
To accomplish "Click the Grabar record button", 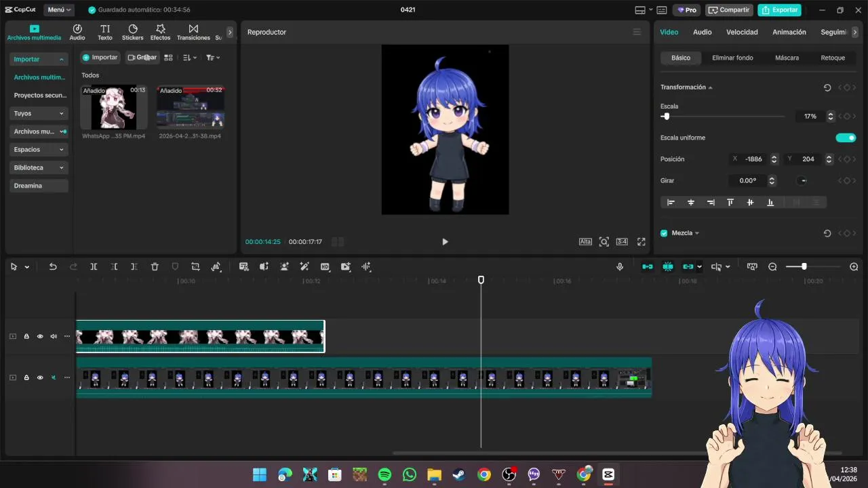I will pyautogui.click(x=142, y=58).
